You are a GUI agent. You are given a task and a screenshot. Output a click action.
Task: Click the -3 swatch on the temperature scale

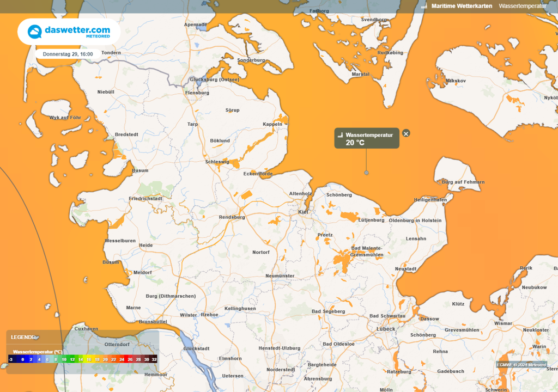pyautogui.click(x=11, y=359)
